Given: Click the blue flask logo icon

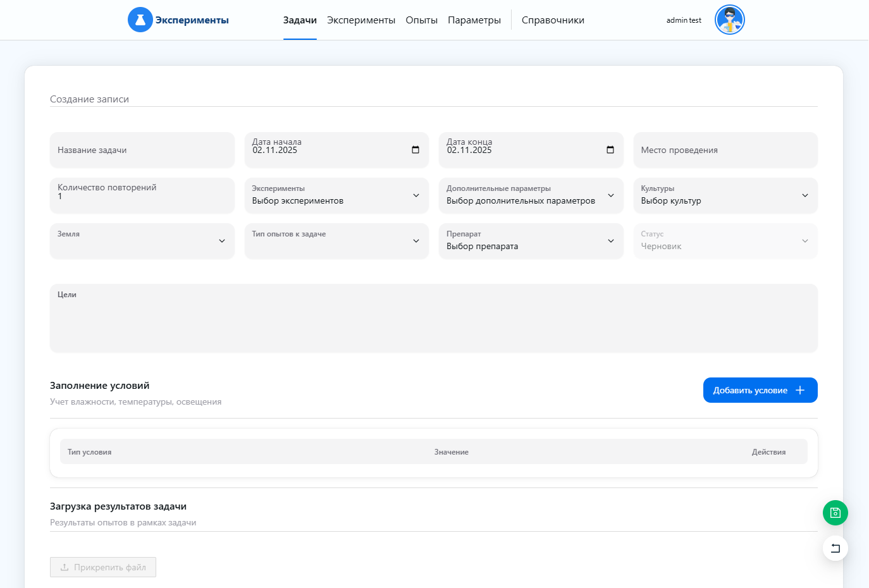Looking at the screenshot, I should (x=140, y=20).
